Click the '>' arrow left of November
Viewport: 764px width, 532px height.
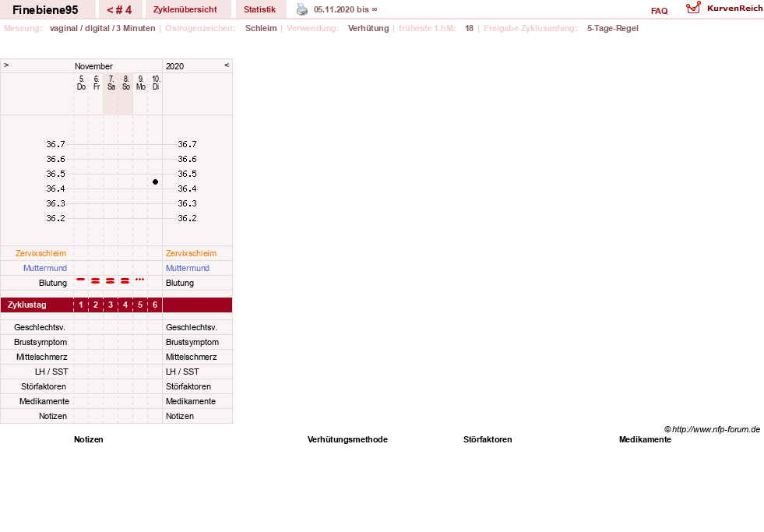tap(6, 65)
